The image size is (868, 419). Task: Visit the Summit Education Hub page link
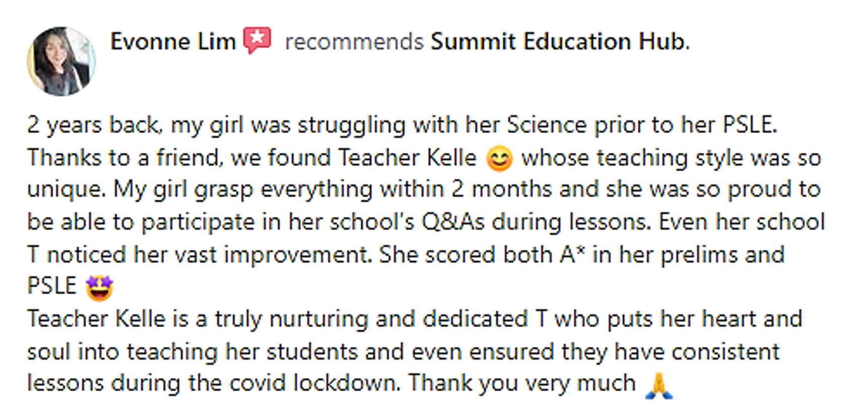[x=560, y=41]
